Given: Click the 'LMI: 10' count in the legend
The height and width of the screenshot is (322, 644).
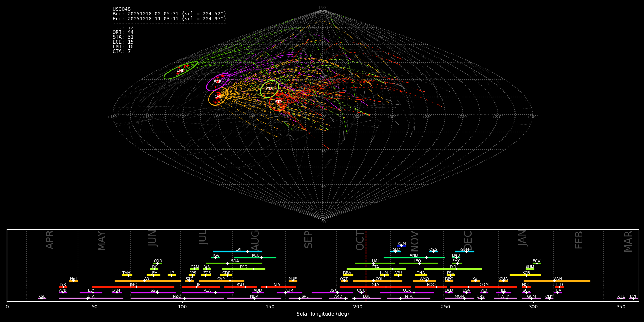Looking at the screenshot, I should tap(123, 47).
